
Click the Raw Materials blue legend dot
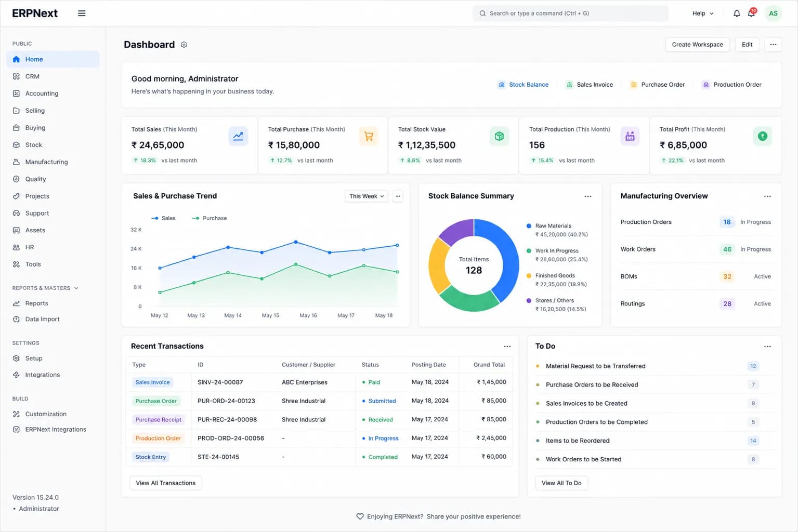[529, 226]
